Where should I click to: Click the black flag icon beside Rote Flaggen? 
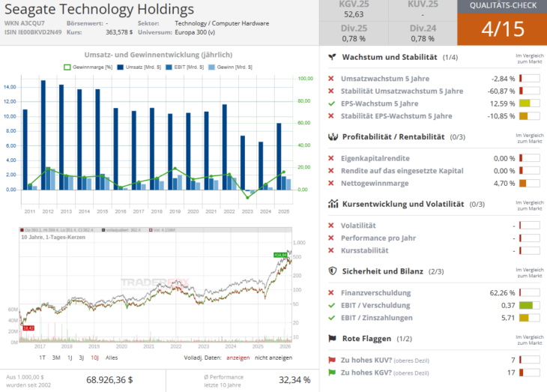click(x=332, y=338)
